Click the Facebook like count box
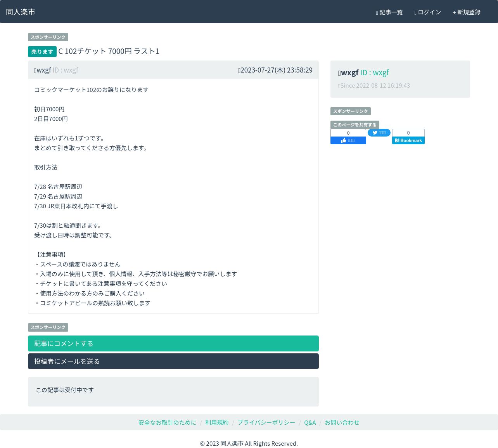 click(x=348, y=133)
